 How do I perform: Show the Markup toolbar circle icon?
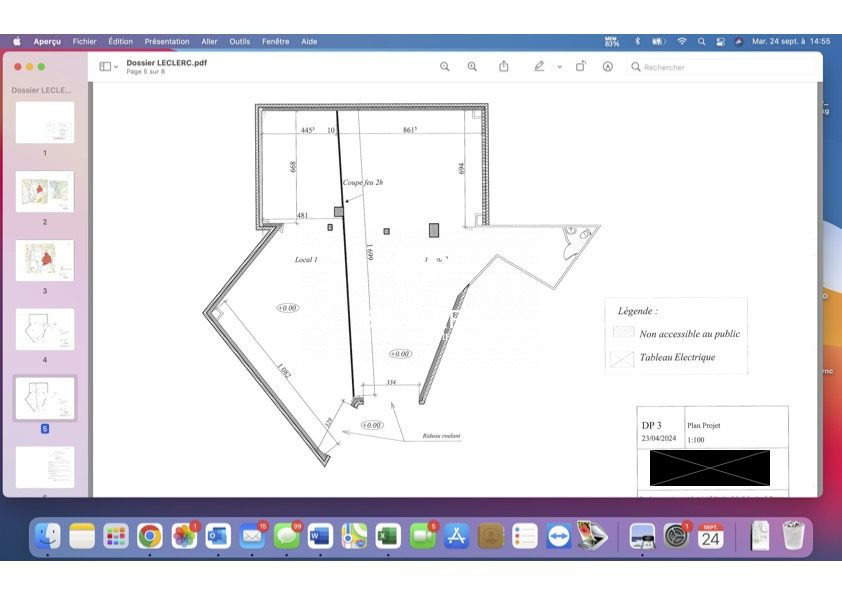(x=608, y=67)
